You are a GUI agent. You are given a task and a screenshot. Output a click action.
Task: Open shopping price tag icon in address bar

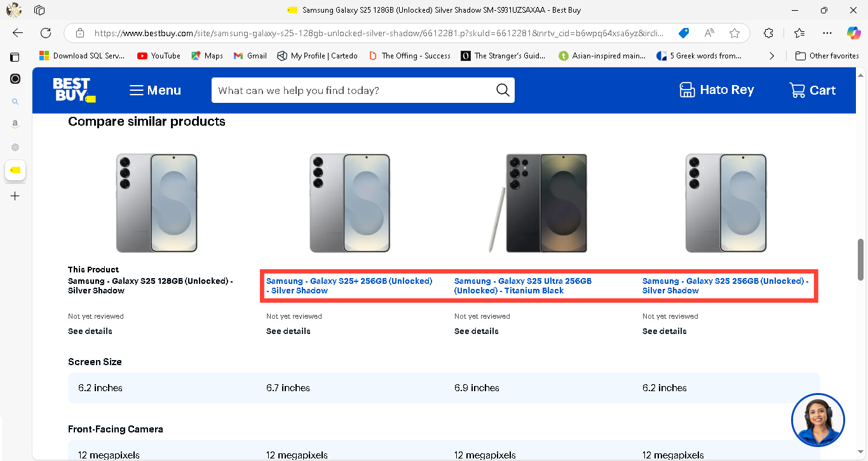coord(684,33)
